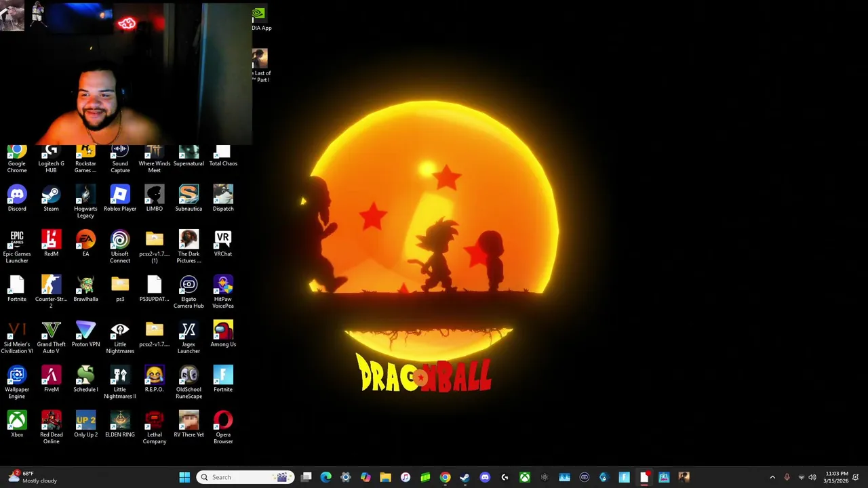
Task: Open File Explorer from the taskbar
Action: (x=385, y=477)
